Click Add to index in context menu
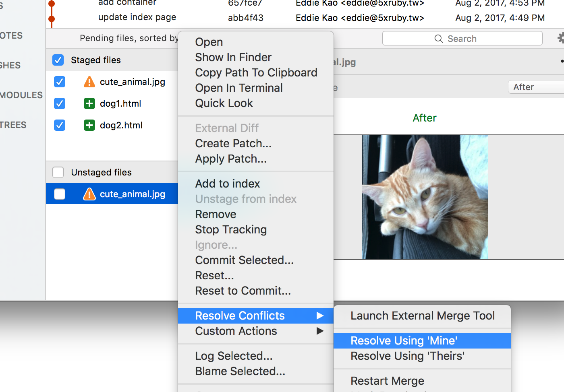The image size is (564, 392). [228, 184]
